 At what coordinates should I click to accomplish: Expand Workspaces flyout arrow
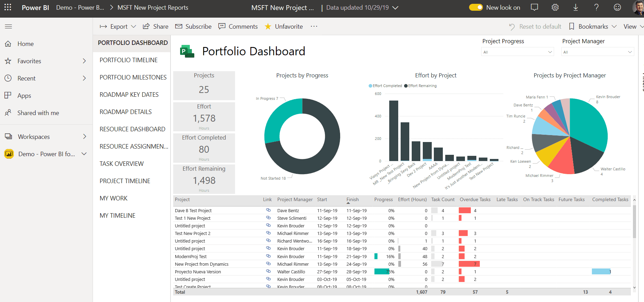[x=84, y=136]
